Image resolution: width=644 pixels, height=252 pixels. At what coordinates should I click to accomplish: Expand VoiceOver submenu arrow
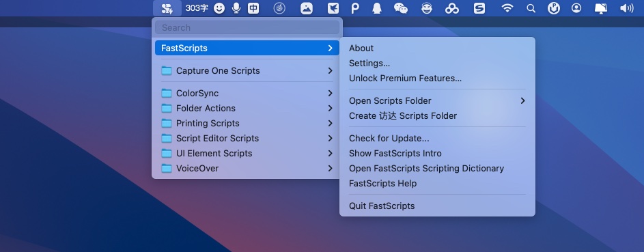pos(331,168)
